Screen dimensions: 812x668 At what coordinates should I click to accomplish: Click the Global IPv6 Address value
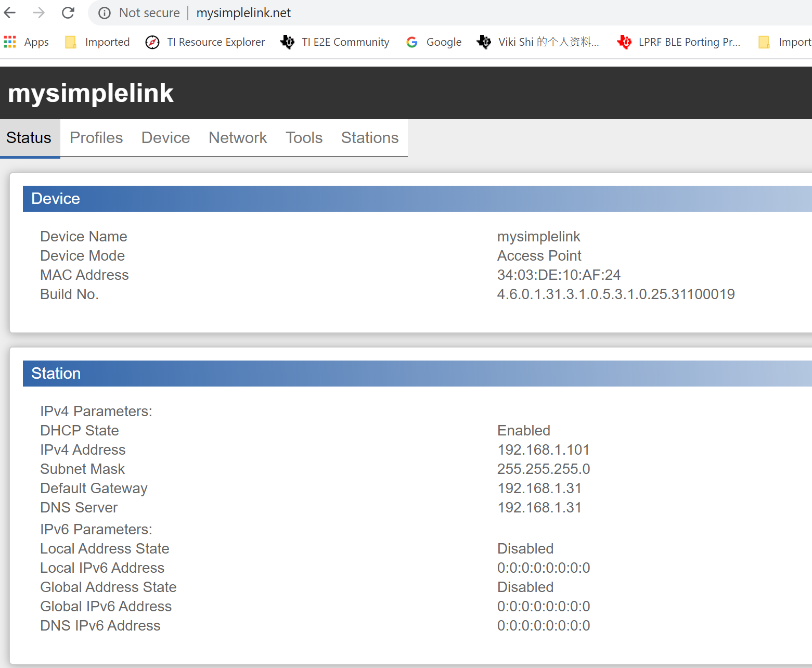[544, 607]
